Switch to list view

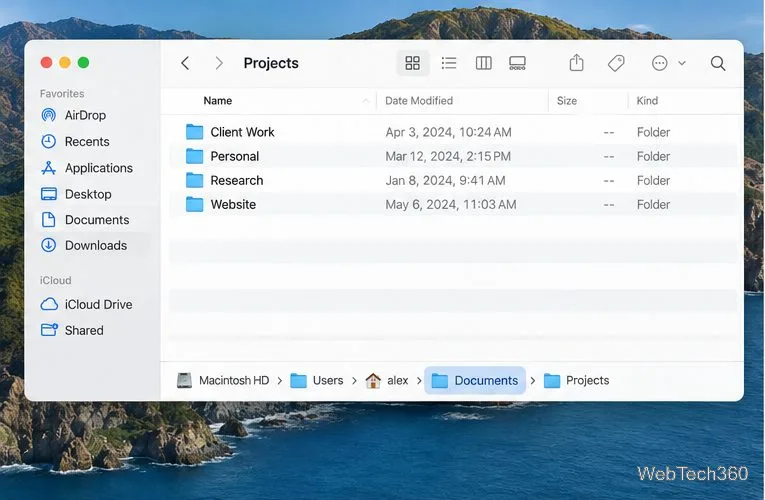(x=448, y=63)
